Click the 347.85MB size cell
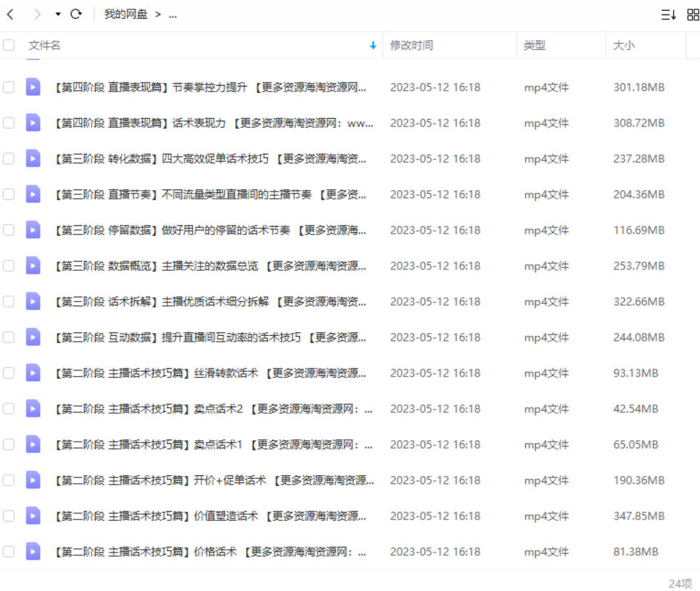 [x=639, y=516]
